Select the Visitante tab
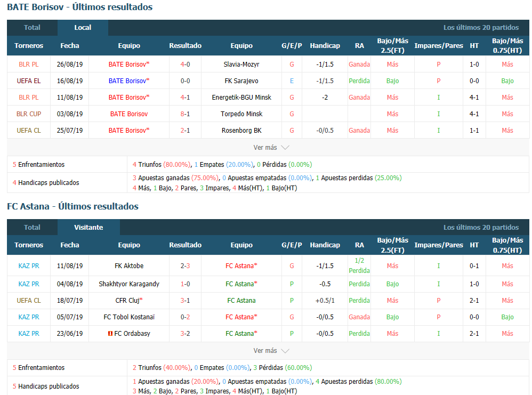This screenshot has height=395, width=532. pyautogui.click(x=88, y=228)
